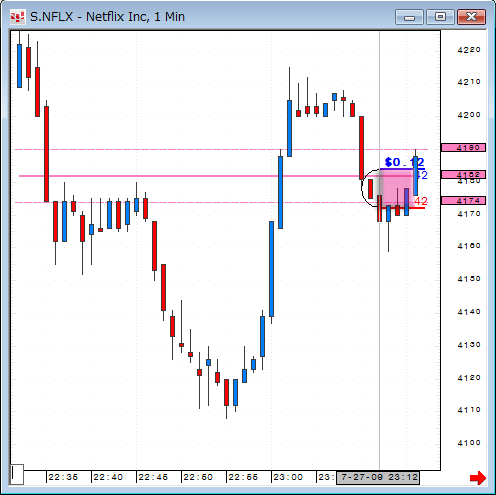Click the 4210 price axis label
Viewport: 496px width, 495px height.
point(469,82)
